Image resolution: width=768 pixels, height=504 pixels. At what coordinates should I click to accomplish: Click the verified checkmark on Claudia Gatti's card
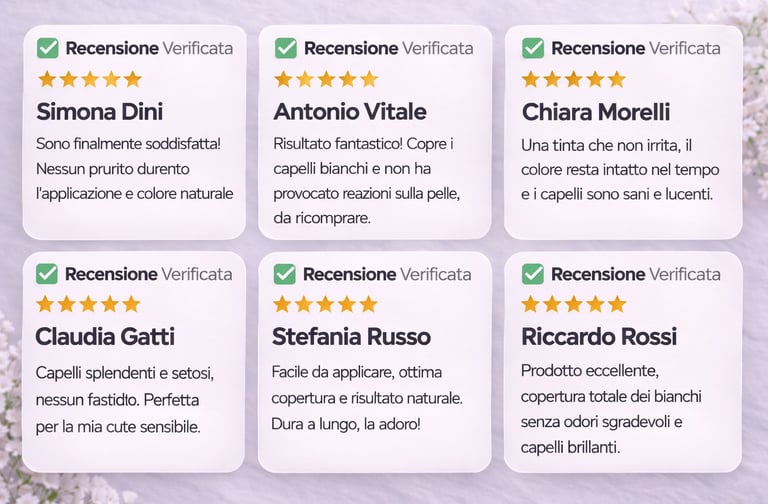click(x=47, y=274)
